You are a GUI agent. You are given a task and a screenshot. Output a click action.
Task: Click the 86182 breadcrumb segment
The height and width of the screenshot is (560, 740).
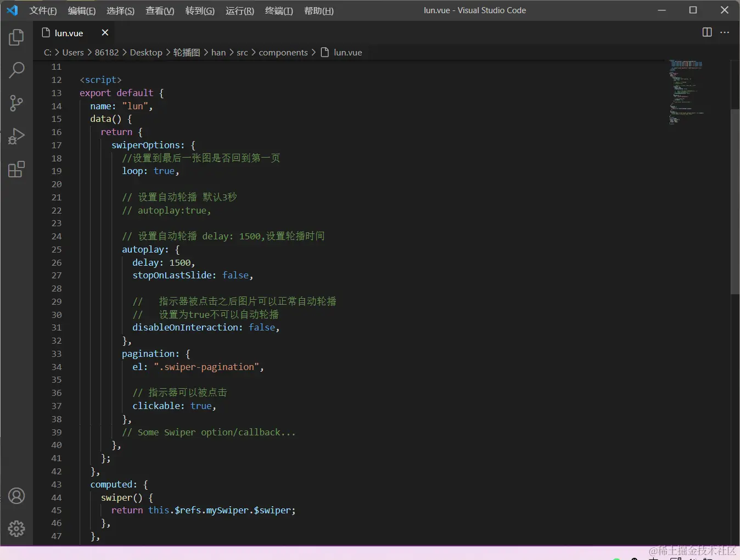pos(106,53)
